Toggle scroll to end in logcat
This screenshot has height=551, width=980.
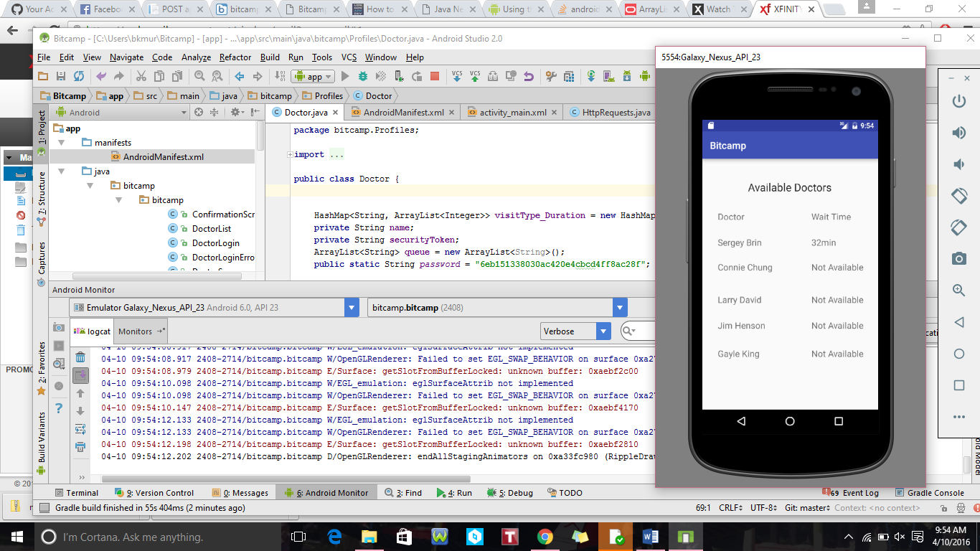pyautogui.click(x=80, y=375)
